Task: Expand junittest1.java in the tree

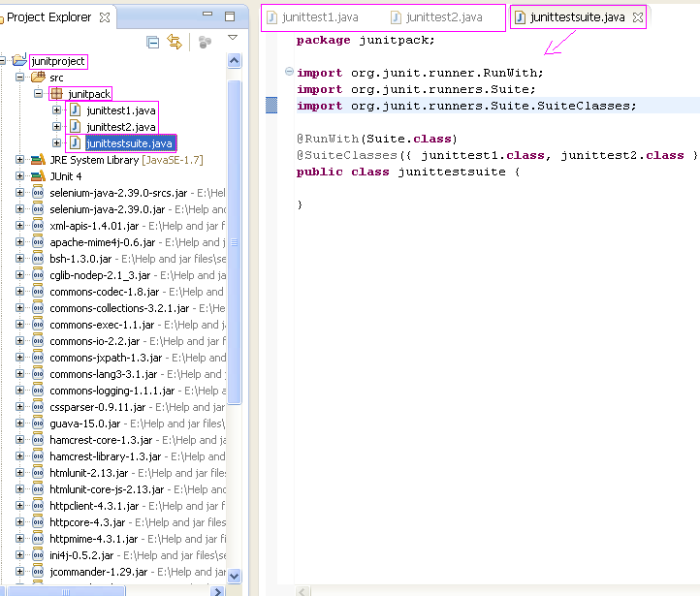Action: point(56,110)
